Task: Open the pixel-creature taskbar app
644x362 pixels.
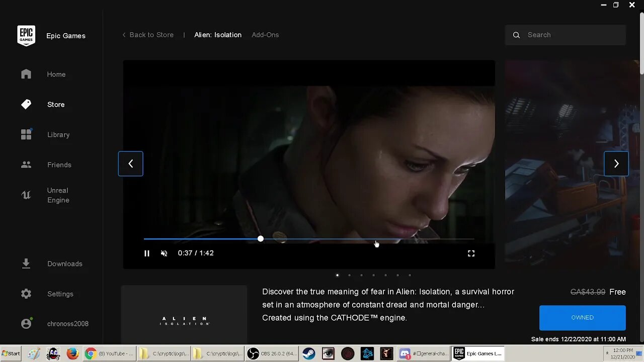Action: [x=53, y=354]
